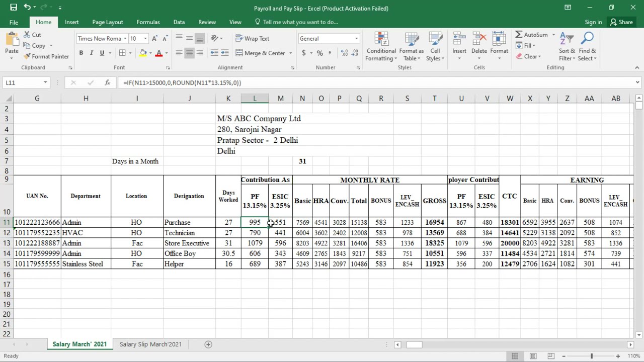Click Insert Function fx icon
Screen dimensions: 644x362
107,82
